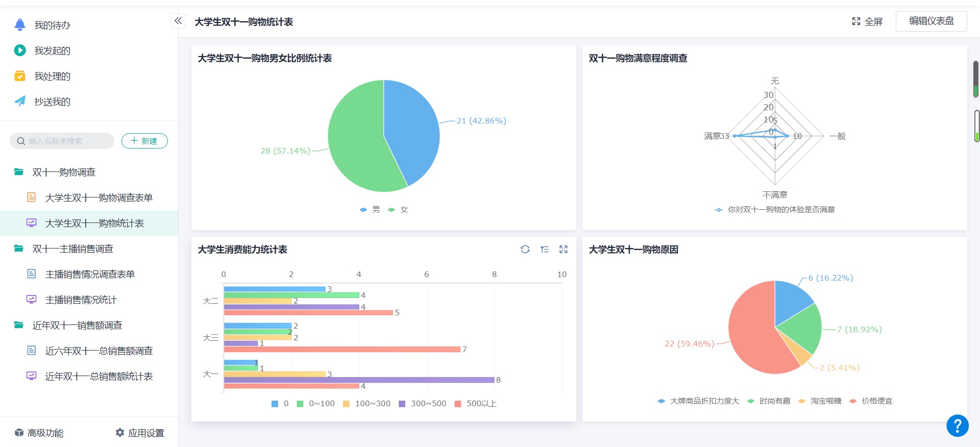The image size is (980, 447).
Task: Expand the 大学生消费能力统计表 chart to fullscreen
Action: pos(563,250)
